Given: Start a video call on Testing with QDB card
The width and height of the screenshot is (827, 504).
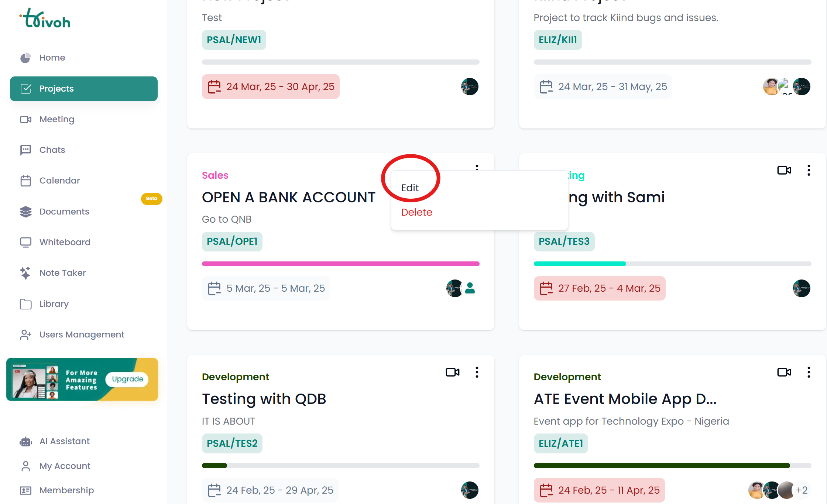Looking at the screenshot, I should [453, 372].
